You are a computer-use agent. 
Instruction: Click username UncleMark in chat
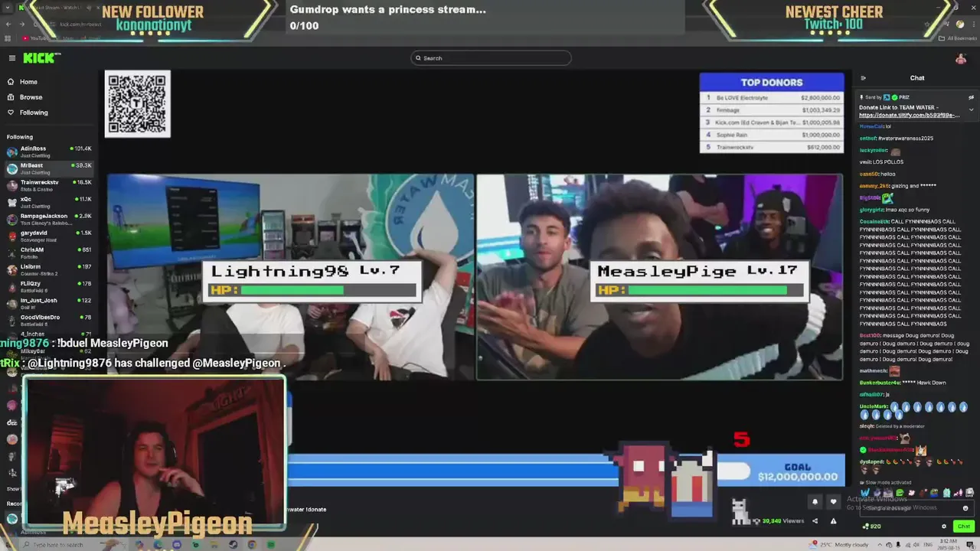874,406
